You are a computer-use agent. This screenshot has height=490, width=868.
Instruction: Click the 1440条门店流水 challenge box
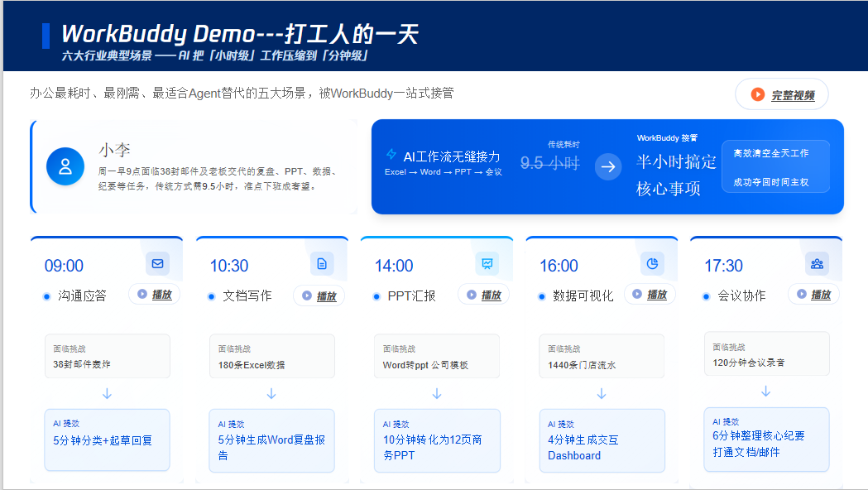click(602, 356)
